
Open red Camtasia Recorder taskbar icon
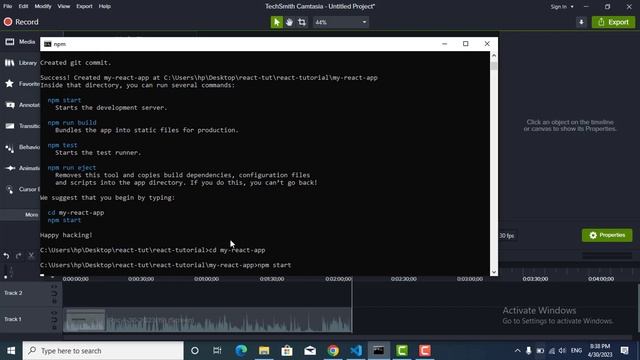pos(425,351)
